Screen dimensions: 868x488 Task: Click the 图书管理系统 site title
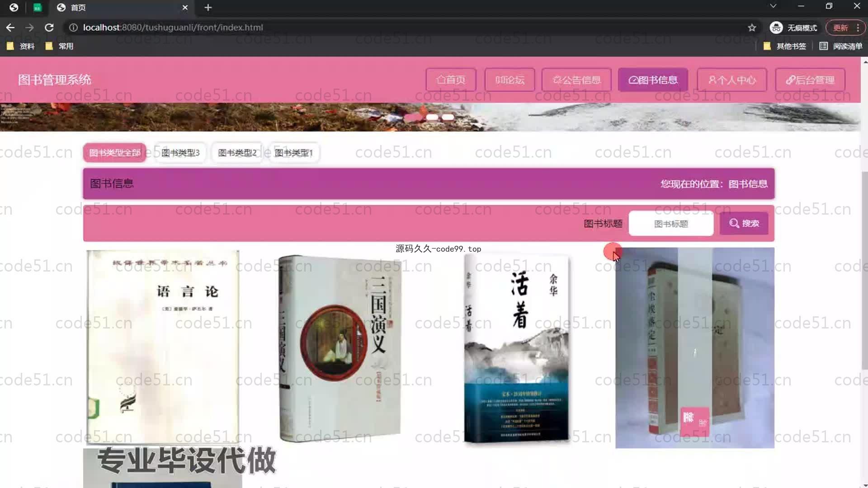pos(55,80)
